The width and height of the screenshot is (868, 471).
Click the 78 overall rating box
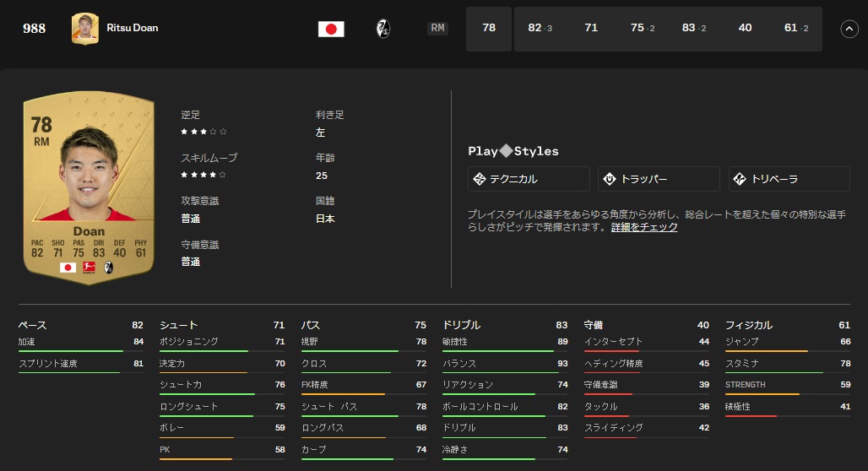click(489, 28)
